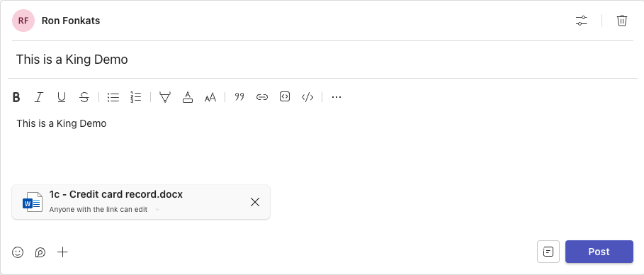Screen dimensions: 644x275
Task: Apply strikethrough to text
Action: coord(84,97)
